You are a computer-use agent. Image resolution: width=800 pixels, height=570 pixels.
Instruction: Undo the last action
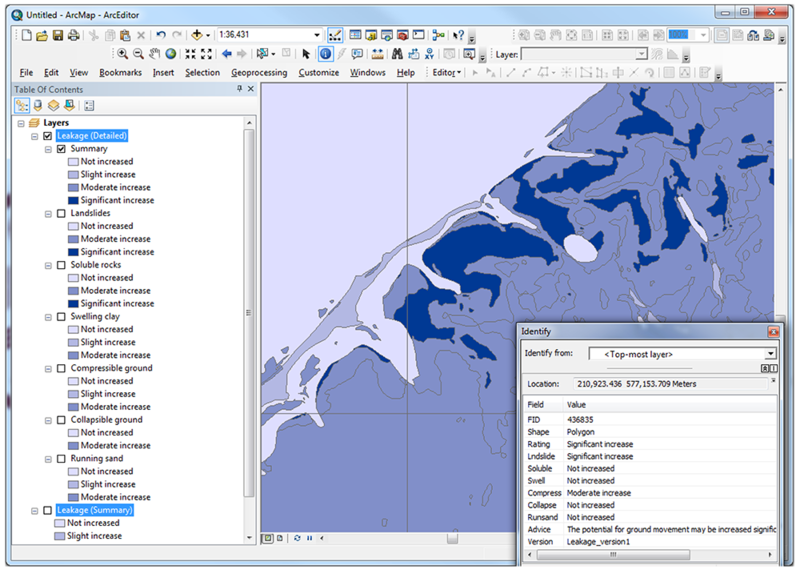click(x=161, y=35)
